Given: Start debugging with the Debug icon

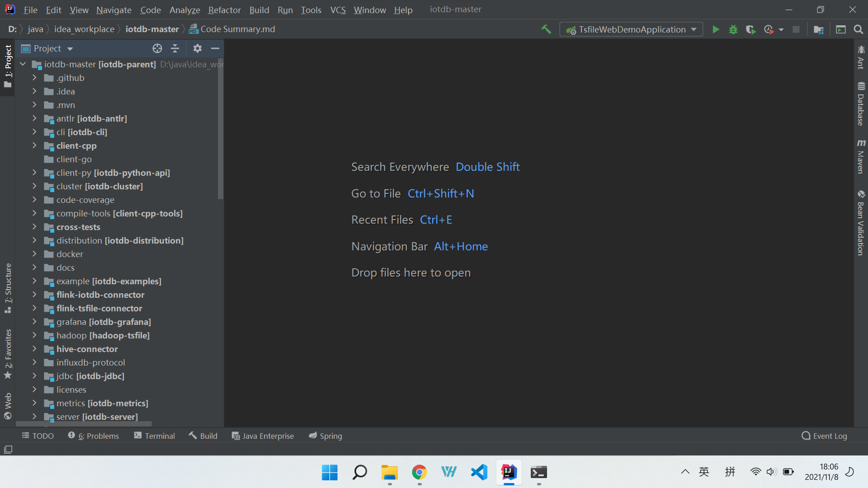Looking at the screenshot, I should 733,29.
